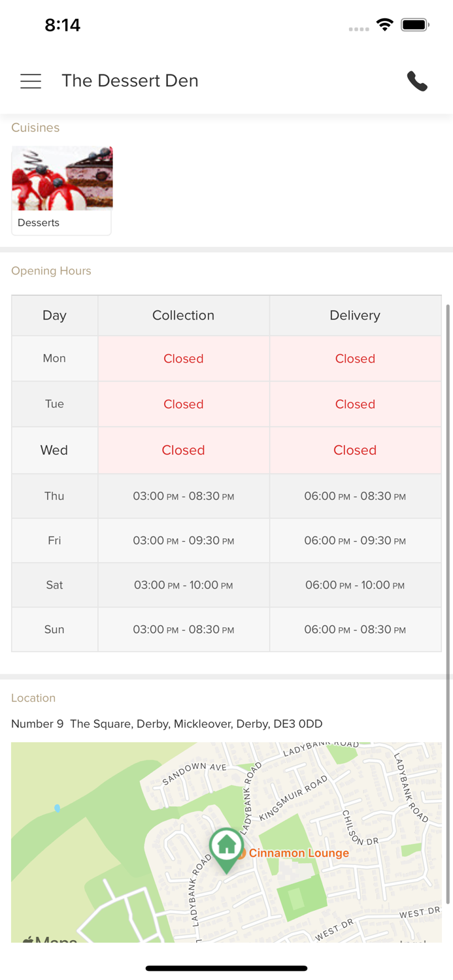Tap Sunday's delivery hours cell
This screenshot has height=980, width=453.
point(355,630)
